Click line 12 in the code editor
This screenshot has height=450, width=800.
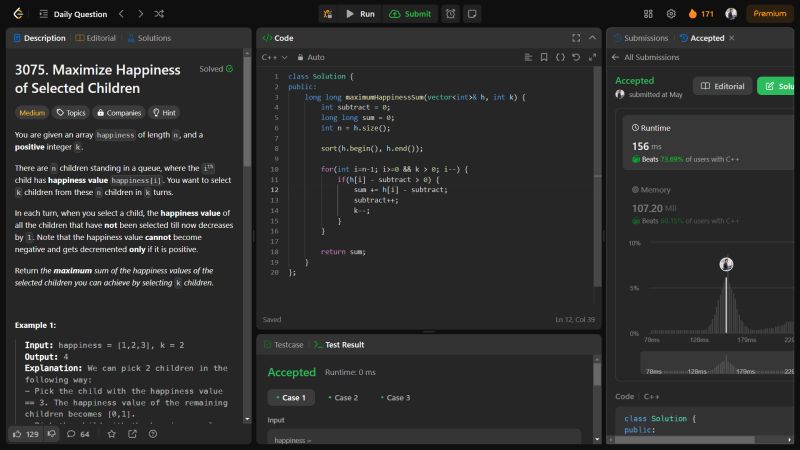400,190
